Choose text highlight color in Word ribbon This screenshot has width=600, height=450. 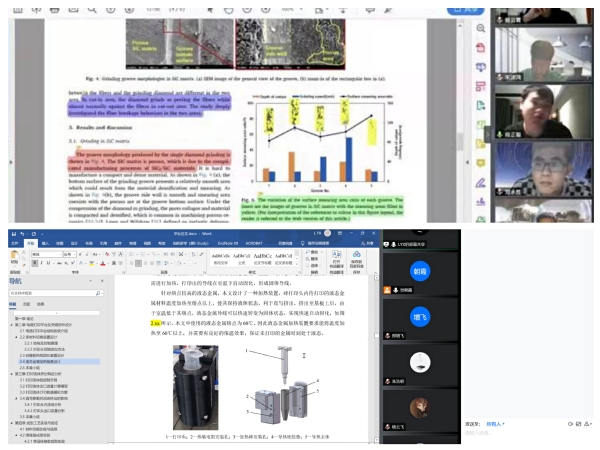92,263
